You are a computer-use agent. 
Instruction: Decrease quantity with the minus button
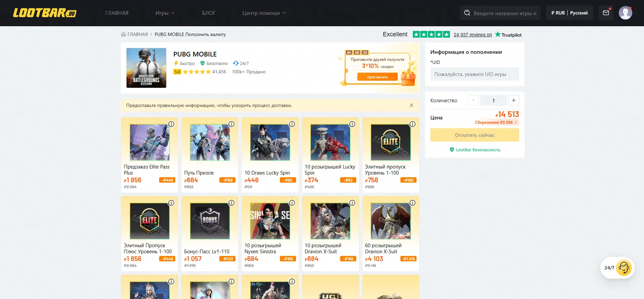(x=473, y=100)
